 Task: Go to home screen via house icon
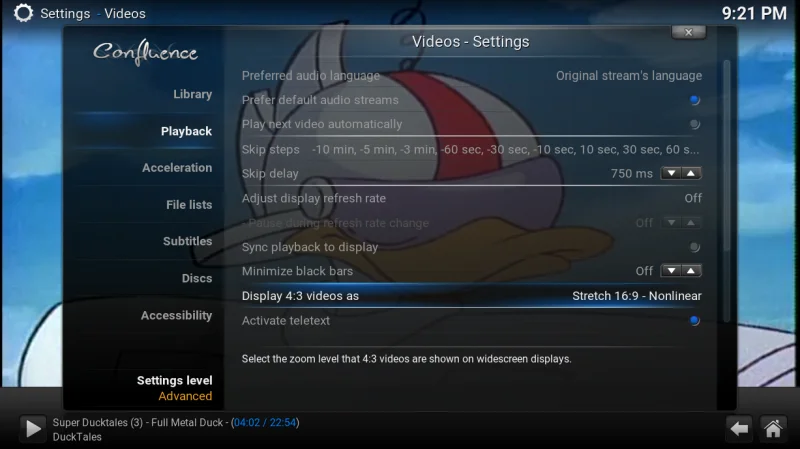(773, 429)
